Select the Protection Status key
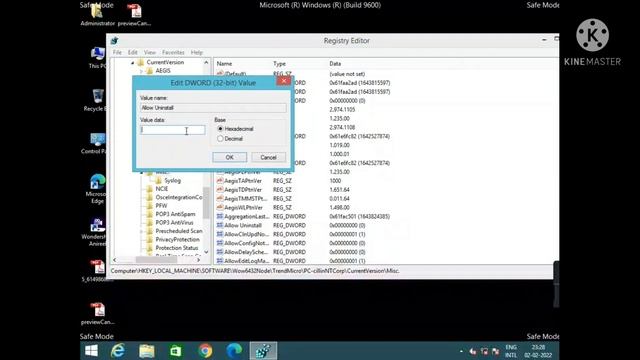This screenshot has width=640, height=360. pos(177,248)
